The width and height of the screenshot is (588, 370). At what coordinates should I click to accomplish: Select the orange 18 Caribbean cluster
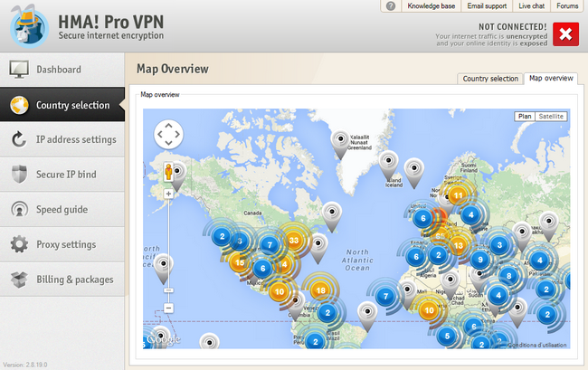point(320,290)
